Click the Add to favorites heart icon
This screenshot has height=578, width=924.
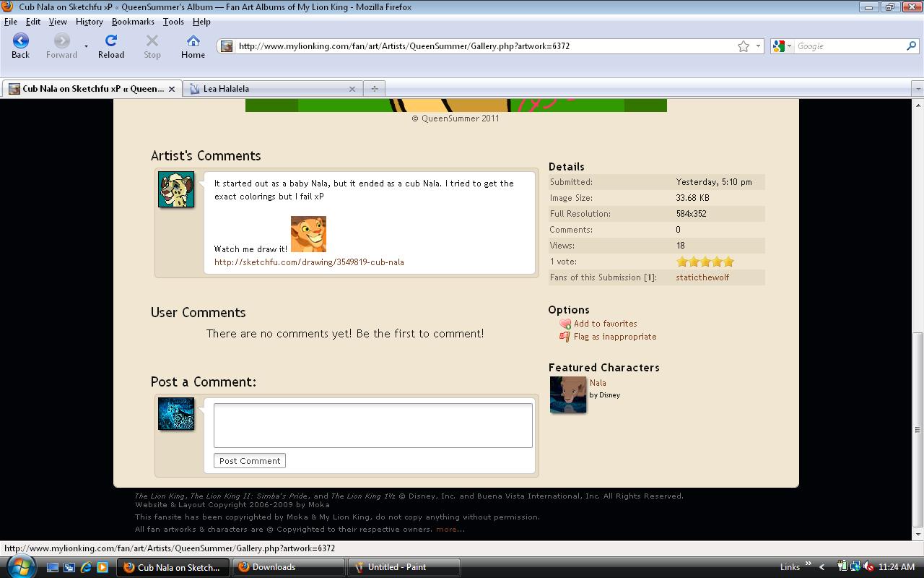(565, 324)
